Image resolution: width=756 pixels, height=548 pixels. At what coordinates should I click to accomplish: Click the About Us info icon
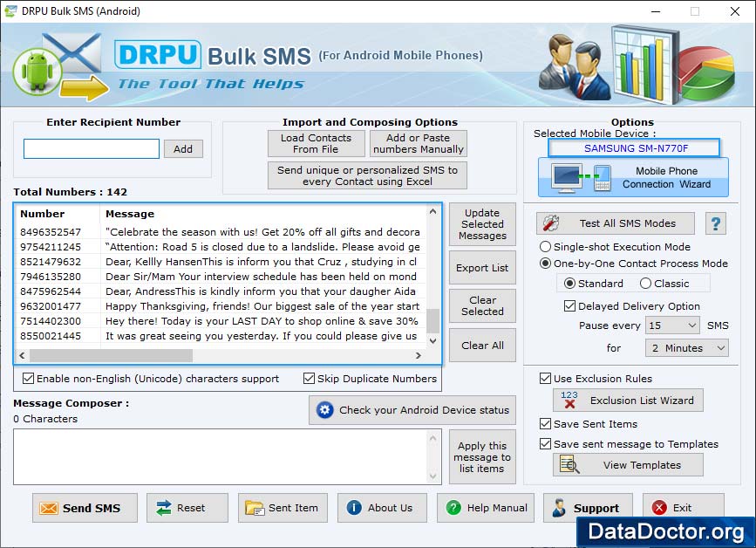(354, 508)
